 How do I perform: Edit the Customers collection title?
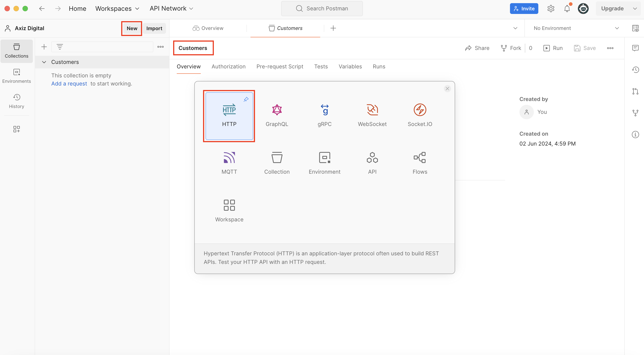coord(193,48)
